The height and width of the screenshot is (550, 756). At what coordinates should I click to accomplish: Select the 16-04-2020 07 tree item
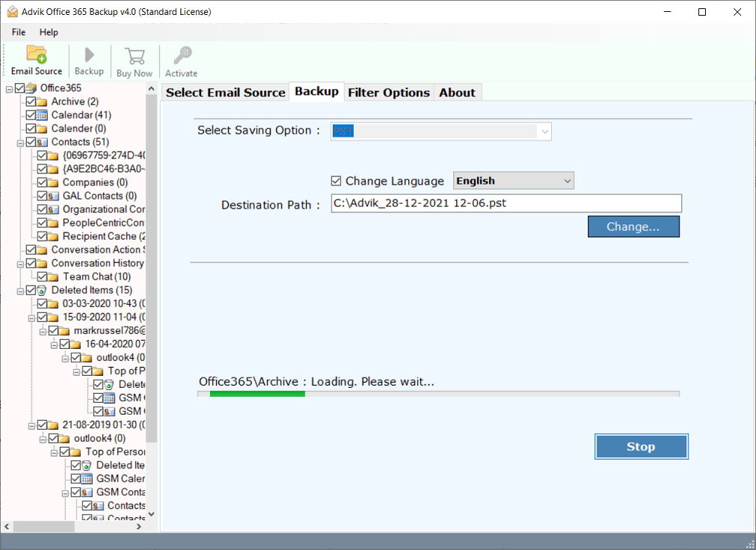click(x=115, y=344)
